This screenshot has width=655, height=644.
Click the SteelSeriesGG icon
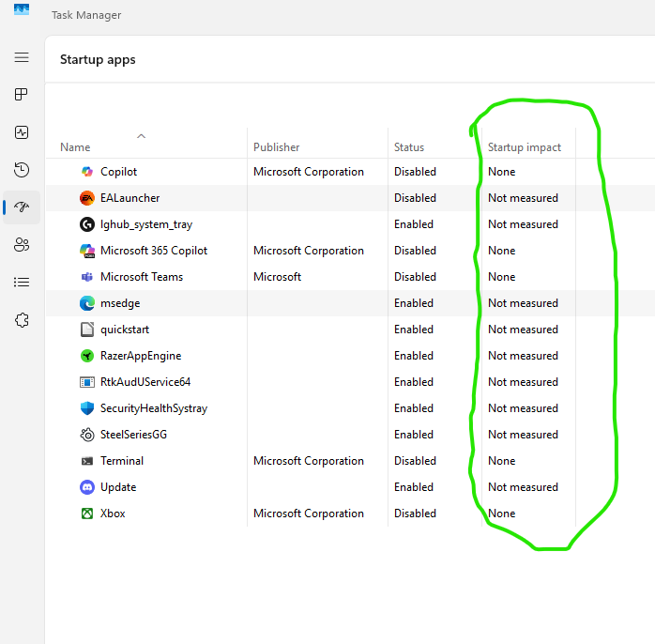tap(87, 435)
